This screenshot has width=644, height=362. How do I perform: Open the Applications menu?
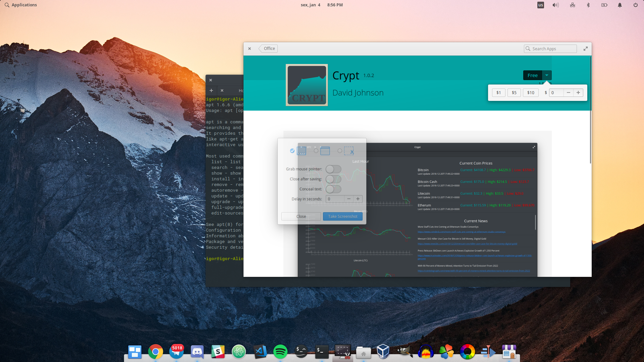pyautogui.click(x=20, y=5)
